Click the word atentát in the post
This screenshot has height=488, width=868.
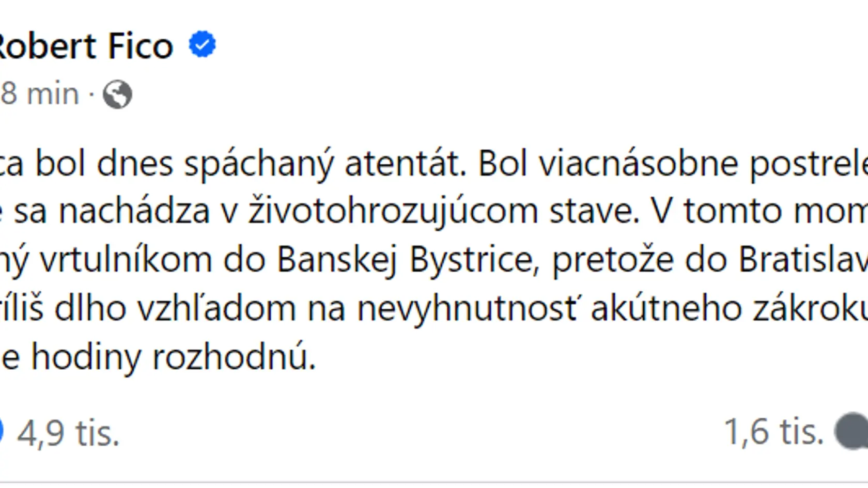tap(405, 163)
